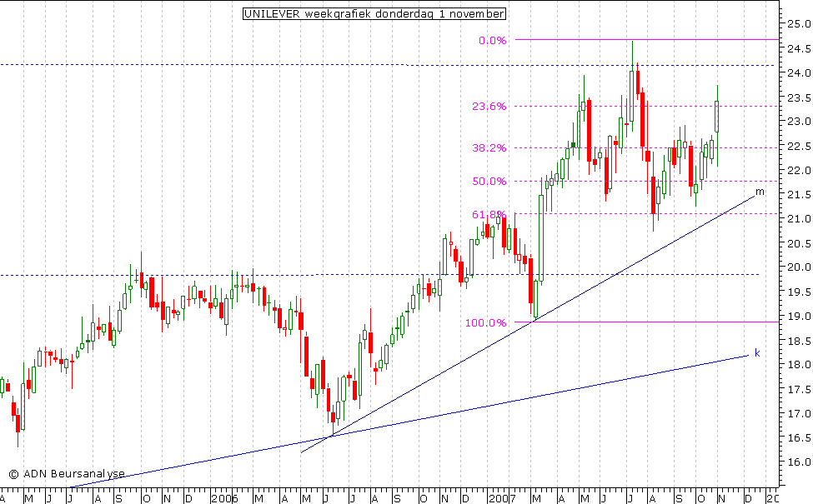This screenshot has width=813, height=504.
Task: Select the 0.0% Fibonacci label
Action: (492, 40)
